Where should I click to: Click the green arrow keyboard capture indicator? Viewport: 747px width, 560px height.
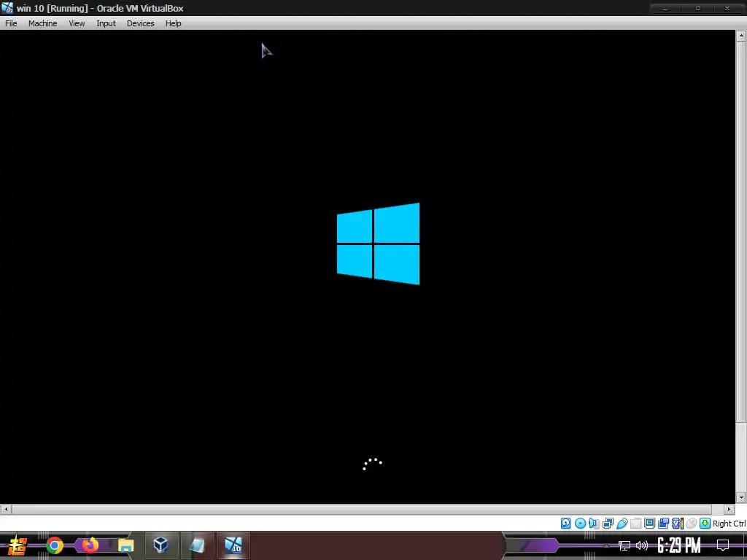(x=705, y=524)
